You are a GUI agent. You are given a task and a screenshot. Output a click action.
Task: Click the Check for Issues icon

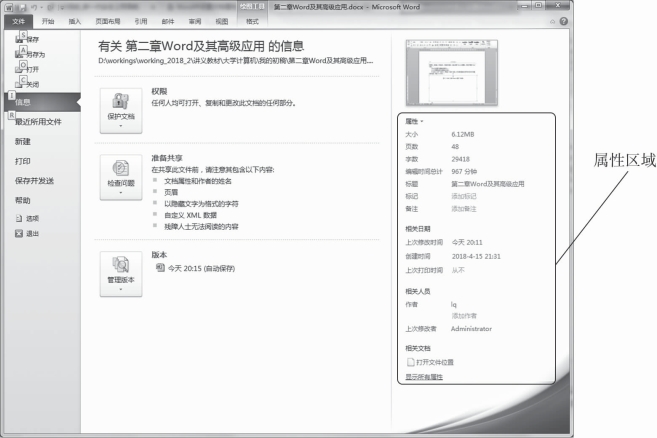pyautogui.click(x=121, y=168)
